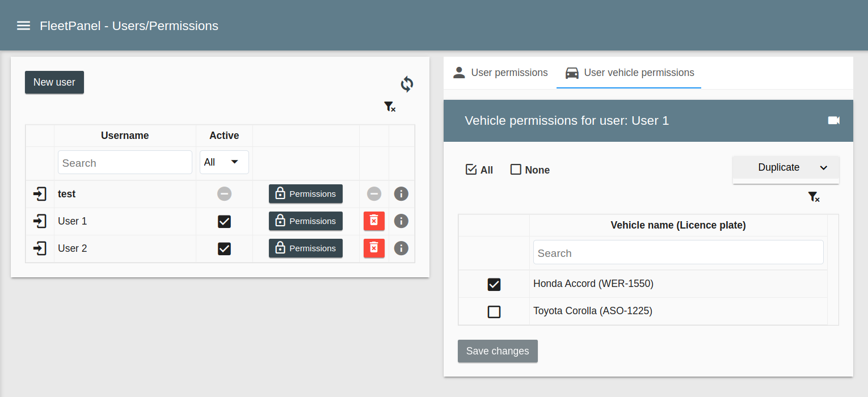868x397 pixels.
Task: Check the Toyota Corolla (ASO-1225) checkbox
Action: pyautogui.click(x=494, y=311)
